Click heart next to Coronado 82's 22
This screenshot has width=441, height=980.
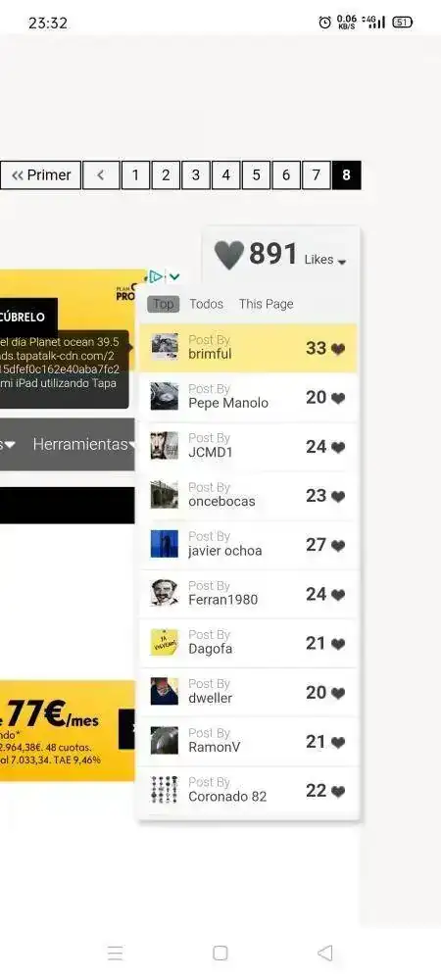click(x=338, y=792)
